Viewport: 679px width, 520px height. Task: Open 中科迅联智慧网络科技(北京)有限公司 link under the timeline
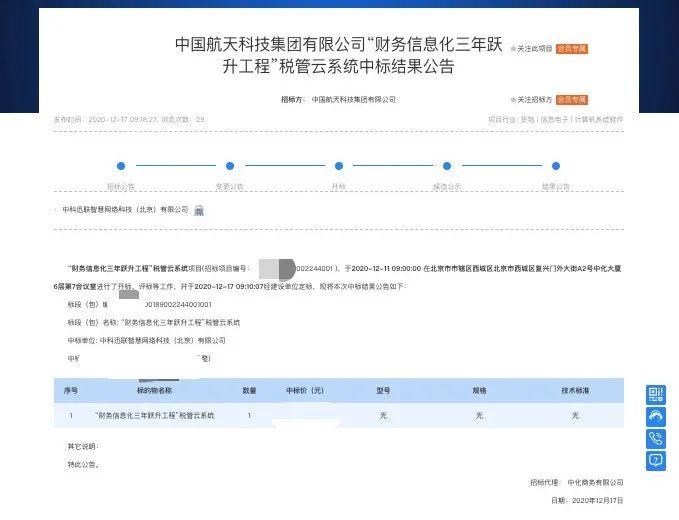point(126,210)
